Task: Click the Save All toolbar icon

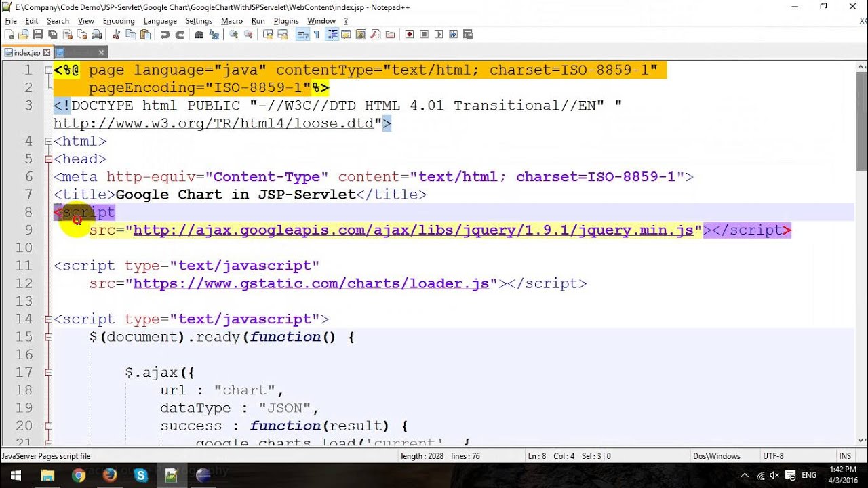Action: click(x=52, y=35)
